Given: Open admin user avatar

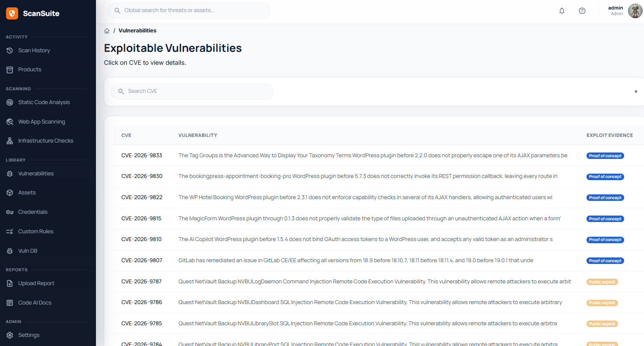Looking at the screenshot, I should click(635, 11).
